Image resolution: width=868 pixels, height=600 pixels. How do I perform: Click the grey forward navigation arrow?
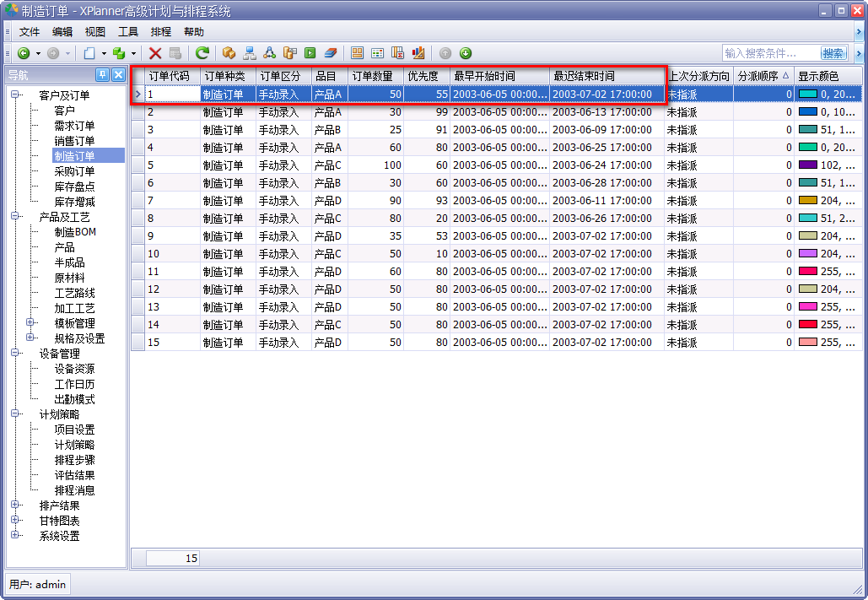point(53,53)
